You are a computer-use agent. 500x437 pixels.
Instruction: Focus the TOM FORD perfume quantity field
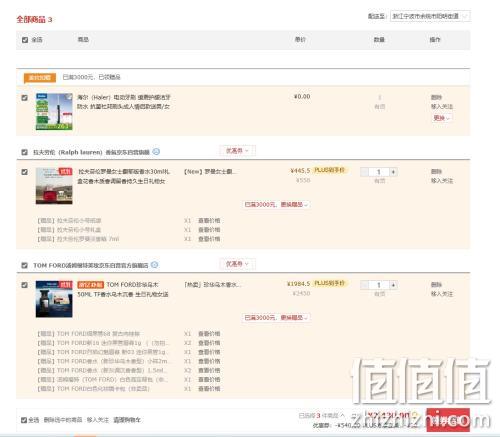(379, 285)
